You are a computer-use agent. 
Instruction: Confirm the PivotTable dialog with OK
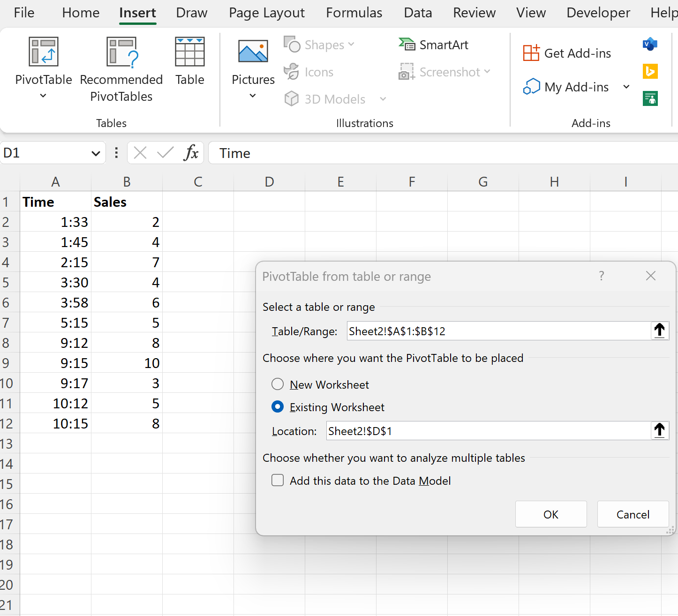click(550, 514)
